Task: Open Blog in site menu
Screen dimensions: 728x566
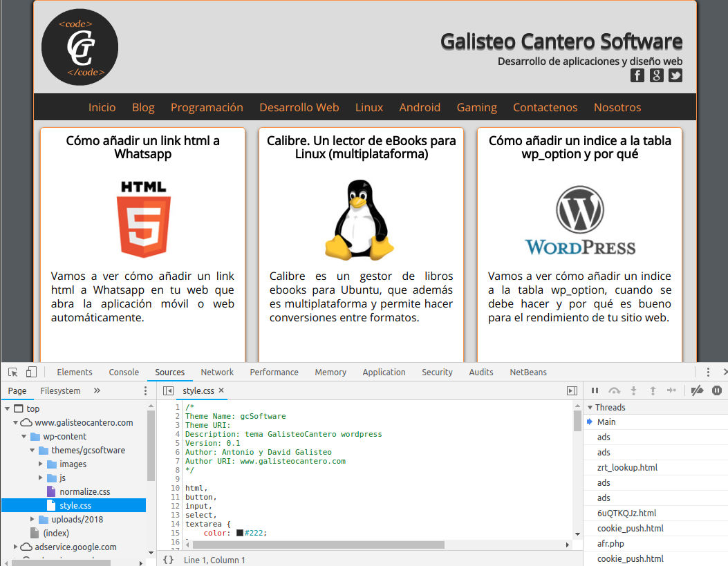Action: pyautogui.click(x=143, y=107)
